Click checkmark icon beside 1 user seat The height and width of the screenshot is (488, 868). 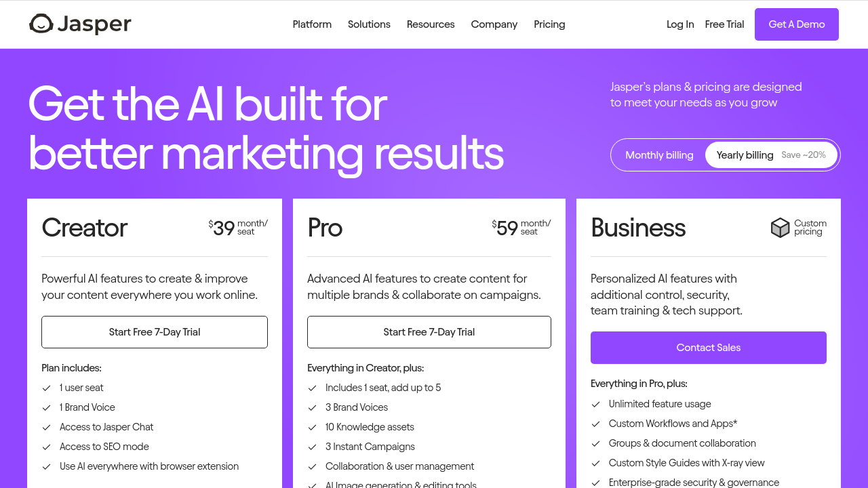(x=47, y=388)
